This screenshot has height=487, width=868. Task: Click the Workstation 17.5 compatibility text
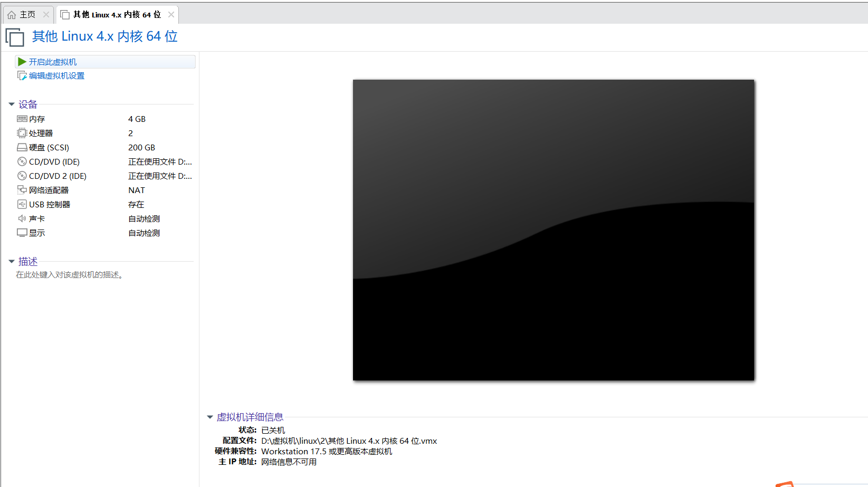click(x=327, y=452)
